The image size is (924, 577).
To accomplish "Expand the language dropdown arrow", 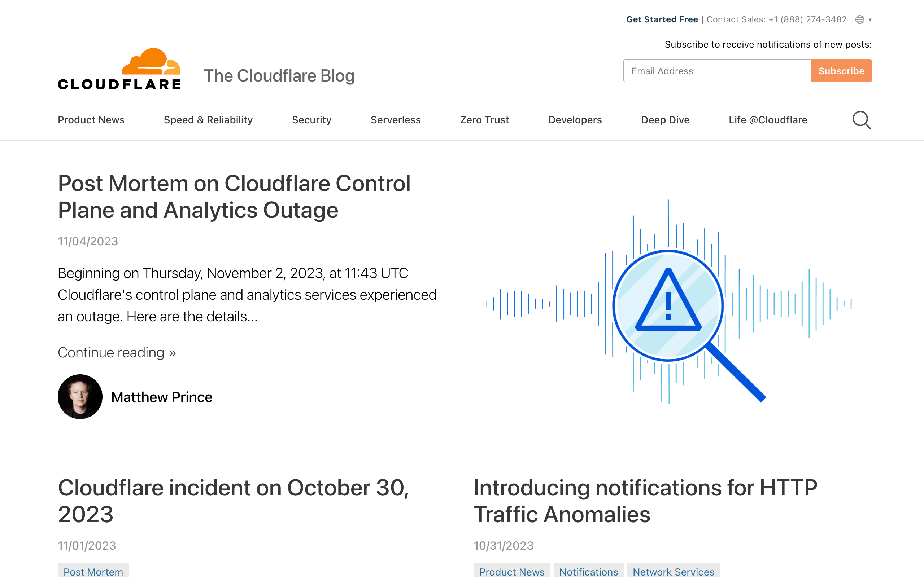I will coord(870,20).
